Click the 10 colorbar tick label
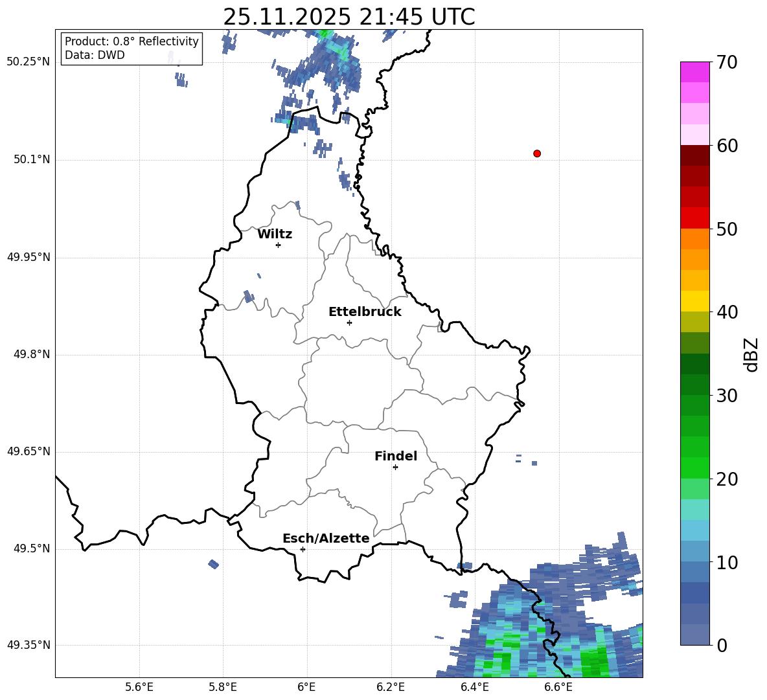This screenshot has width=767, height=700. [727, 562]
